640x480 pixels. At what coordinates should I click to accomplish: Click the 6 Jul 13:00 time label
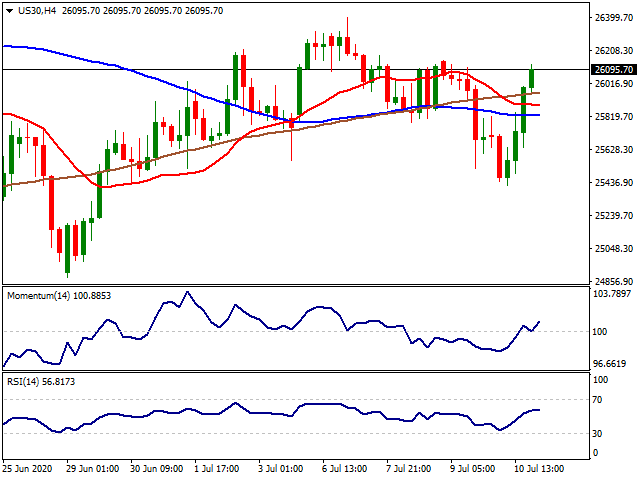pyautogui.click(x=344, y=469)
